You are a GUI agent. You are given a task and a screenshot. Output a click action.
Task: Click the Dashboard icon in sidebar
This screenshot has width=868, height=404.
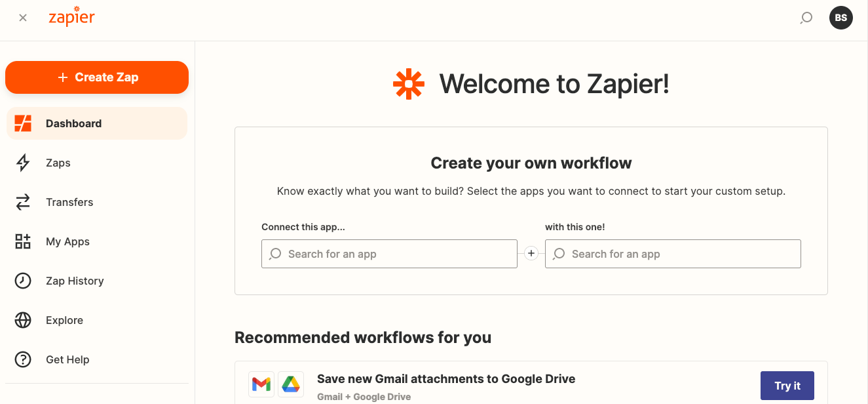23,123
